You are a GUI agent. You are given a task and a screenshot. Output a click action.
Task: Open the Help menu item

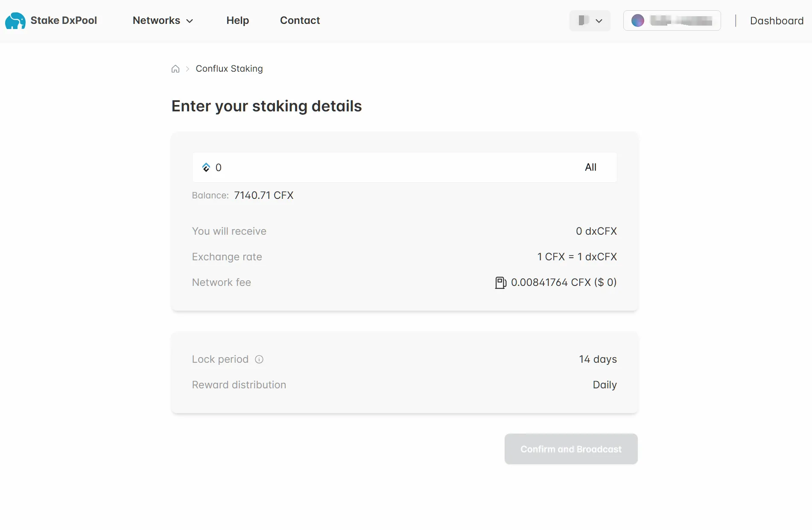(x=237, y=20)
